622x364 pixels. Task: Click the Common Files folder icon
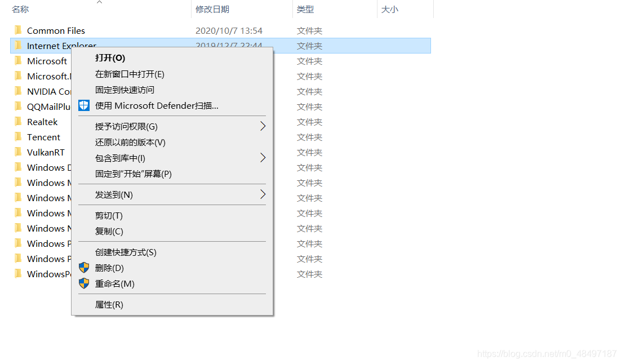(18, 30)
